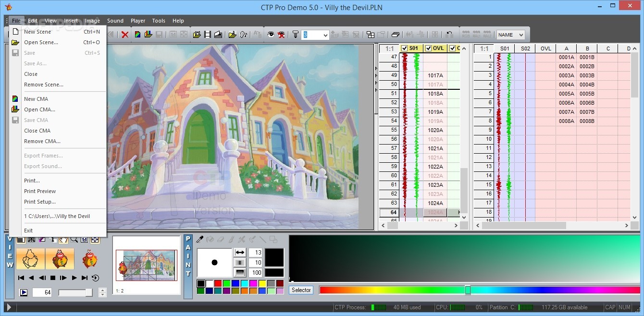Click the scanner icon in toolbar

point(218,35)
